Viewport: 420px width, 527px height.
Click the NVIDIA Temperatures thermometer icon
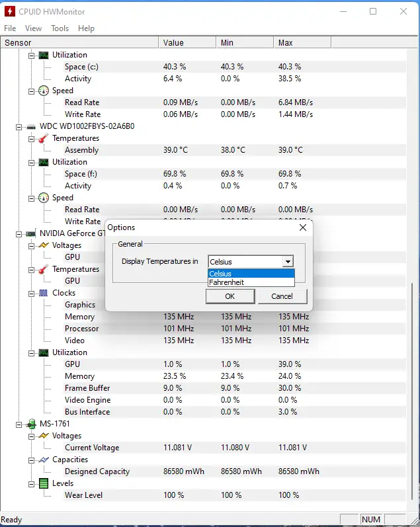tap(44, 269)
